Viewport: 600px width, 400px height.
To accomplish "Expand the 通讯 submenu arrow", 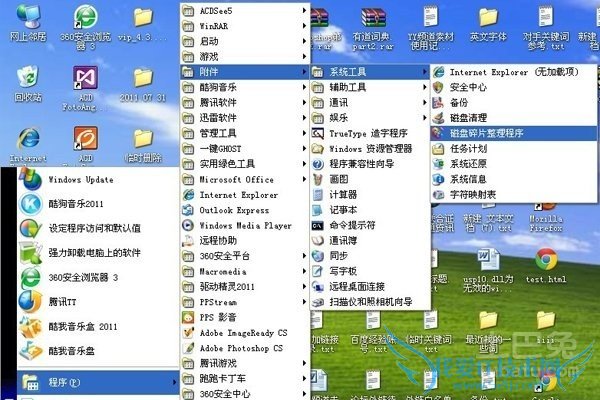I will [x=424, y=103].
